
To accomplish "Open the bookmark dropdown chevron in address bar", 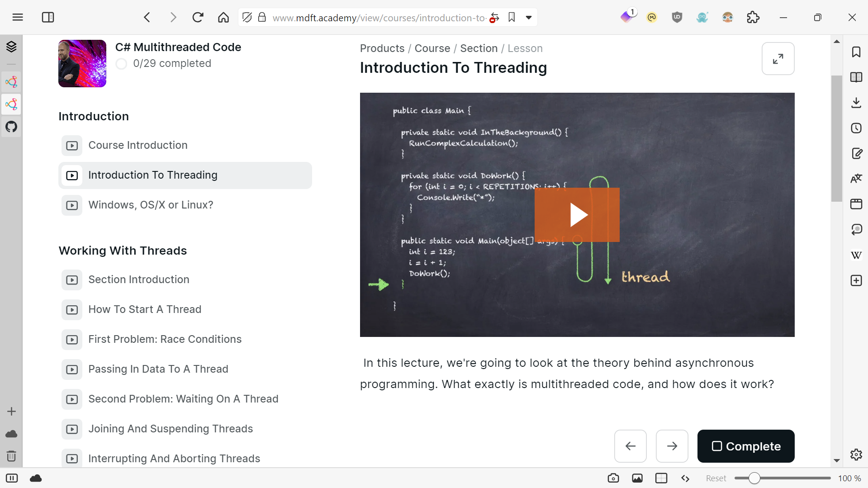I will point(529,17).
